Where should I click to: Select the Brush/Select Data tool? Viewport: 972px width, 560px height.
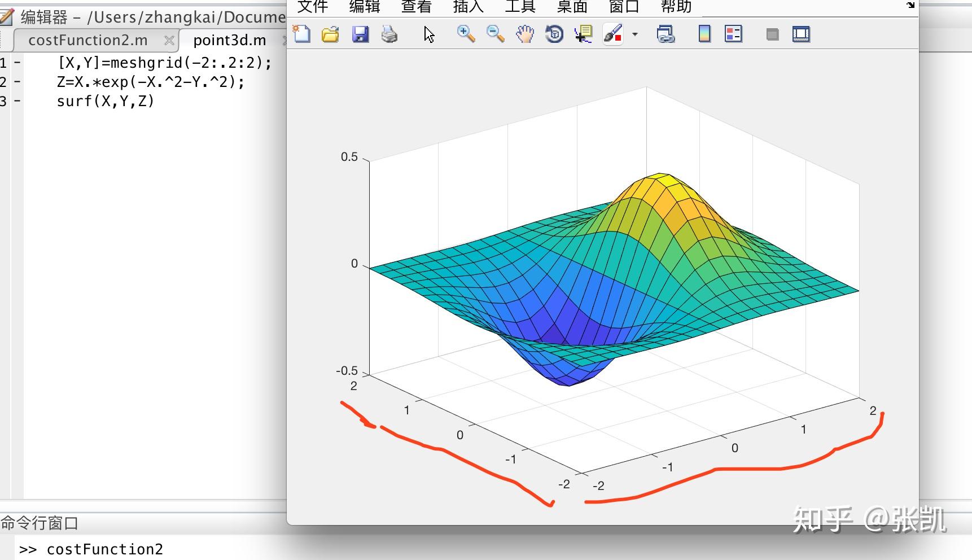pyautogui.click(x=612, y=34)
